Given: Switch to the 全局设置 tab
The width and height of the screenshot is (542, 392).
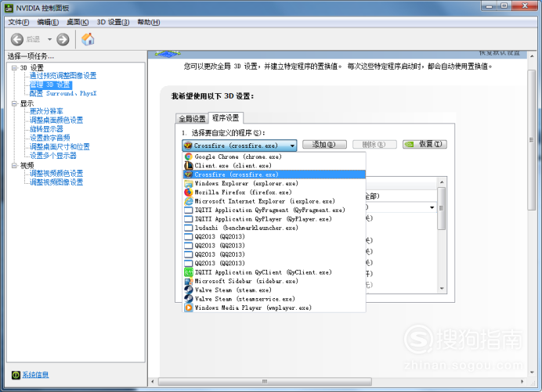Looking at the screenshot, I should (x=192, y=119).
